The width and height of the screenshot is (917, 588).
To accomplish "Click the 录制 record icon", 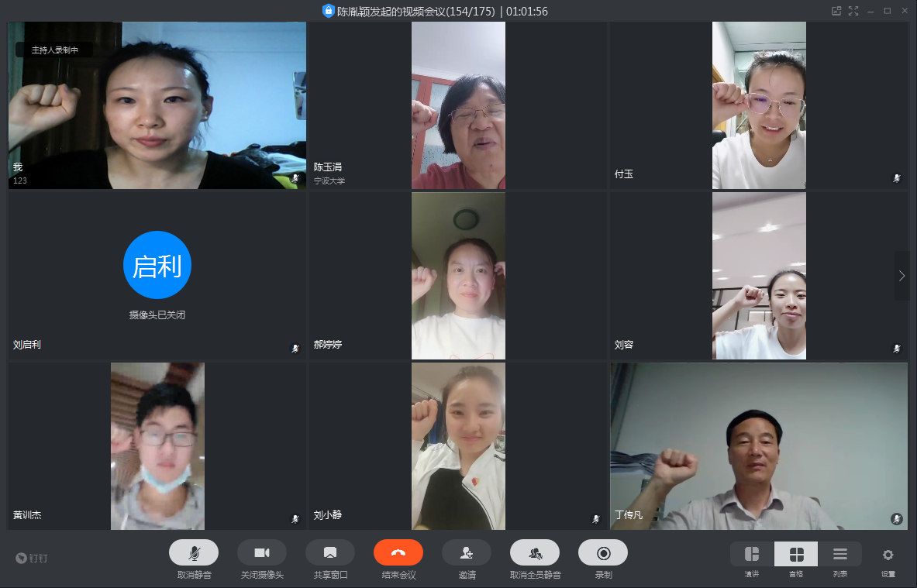I will click(603, 553).
